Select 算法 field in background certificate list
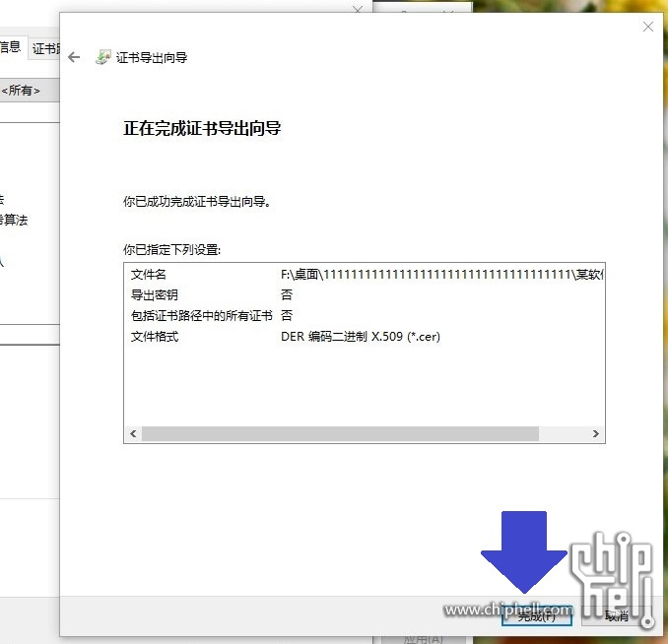Viewport: 668px width, 644px height. 14,220
